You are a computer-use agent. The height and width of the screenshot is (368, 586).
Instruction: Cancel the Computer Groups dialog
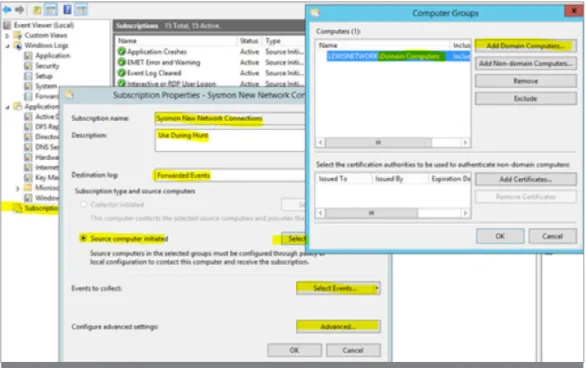click(x=552, y=236)
